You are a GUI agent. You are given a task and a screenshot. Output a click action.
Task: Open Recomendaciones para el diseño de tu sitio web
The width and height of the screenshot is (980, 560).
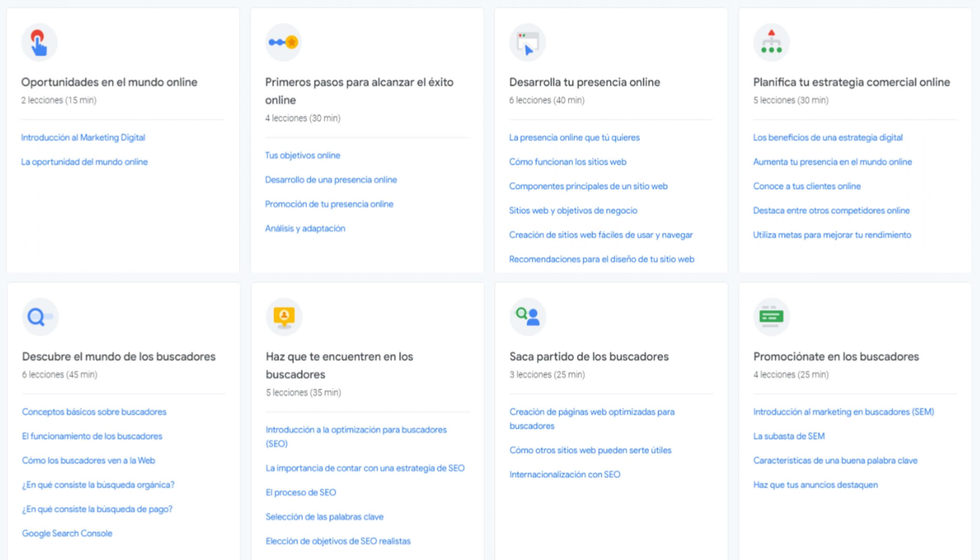(x=601, y=259)
